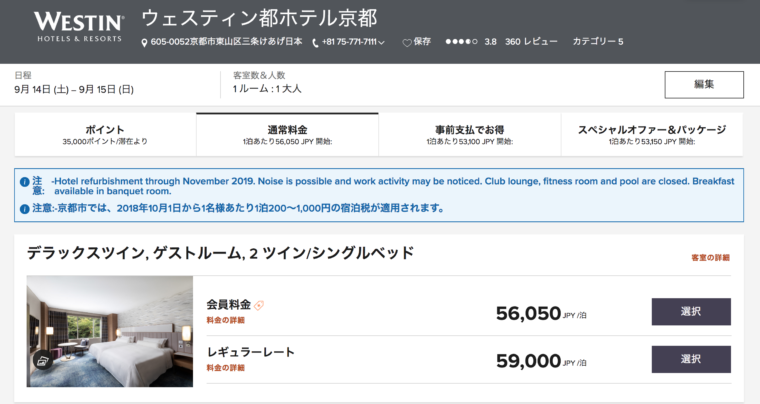760x404 pixels.
Task: Click the Deluxe Twin room photo
Action: point(110,331)
